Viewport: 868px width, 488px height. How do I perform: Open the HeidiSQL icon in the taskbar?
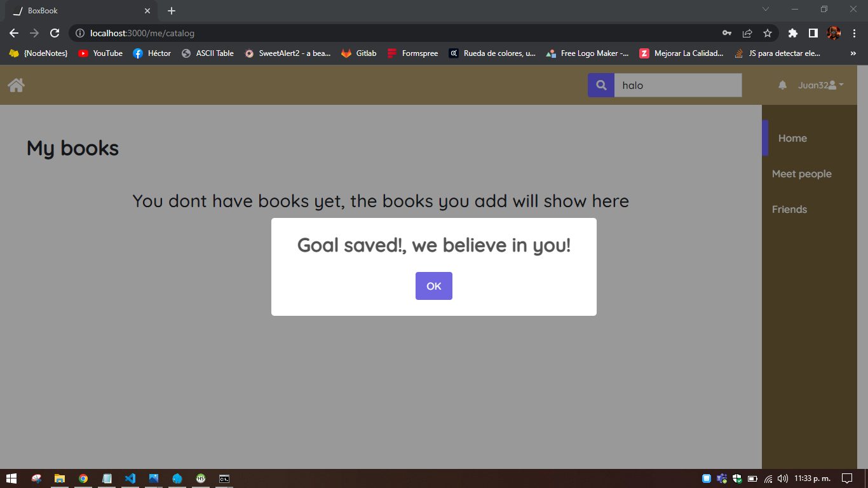coord(201,478)
